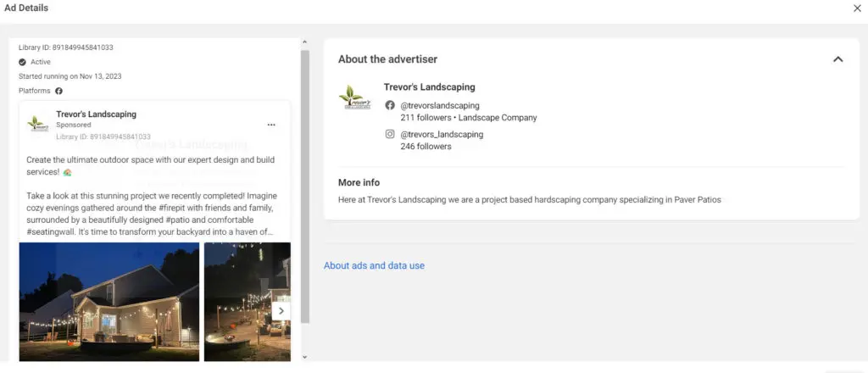Click the ad preview scroll down arrow
This screenshot has height=373, width=868.
coord(304,358)
